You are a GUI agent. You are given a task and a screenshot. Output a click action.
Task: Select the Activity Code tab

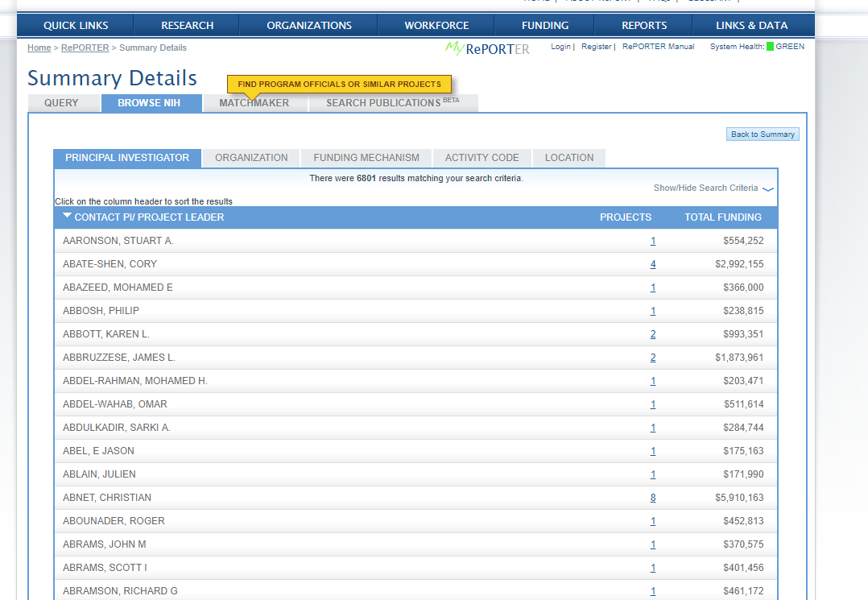point(482,158)
